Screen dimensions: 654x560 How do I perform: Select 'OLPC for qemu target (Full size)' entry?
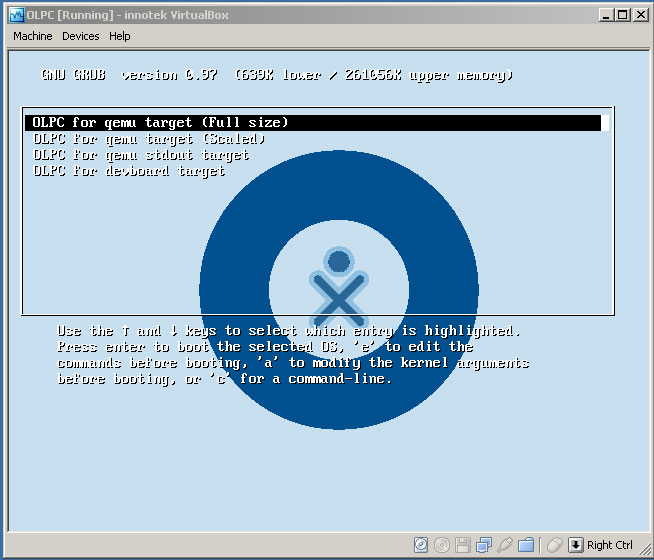pos(316,123)
